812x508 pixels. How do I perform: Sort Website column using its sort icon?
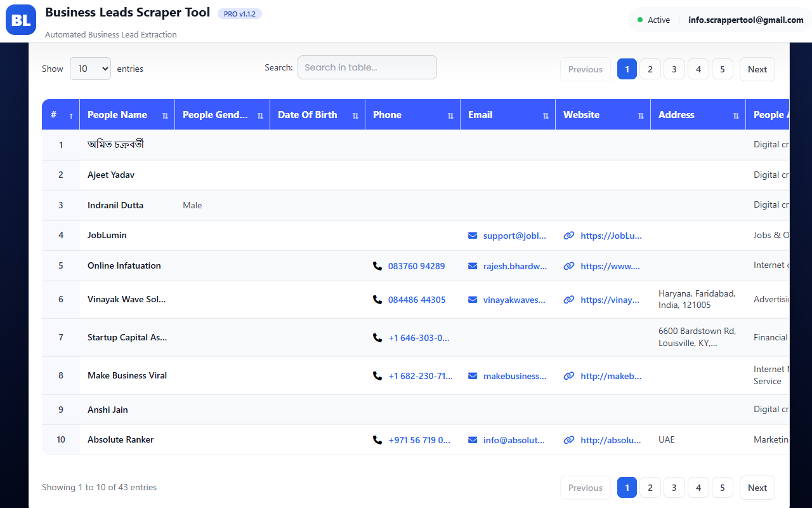coord(641,116)
